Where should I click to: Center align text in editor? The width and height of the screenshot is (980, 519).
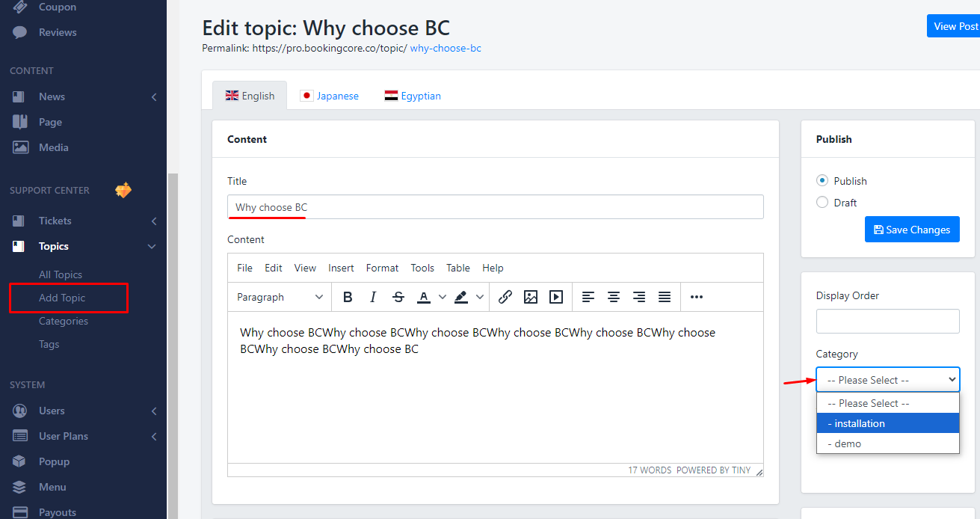pos(614,297)
